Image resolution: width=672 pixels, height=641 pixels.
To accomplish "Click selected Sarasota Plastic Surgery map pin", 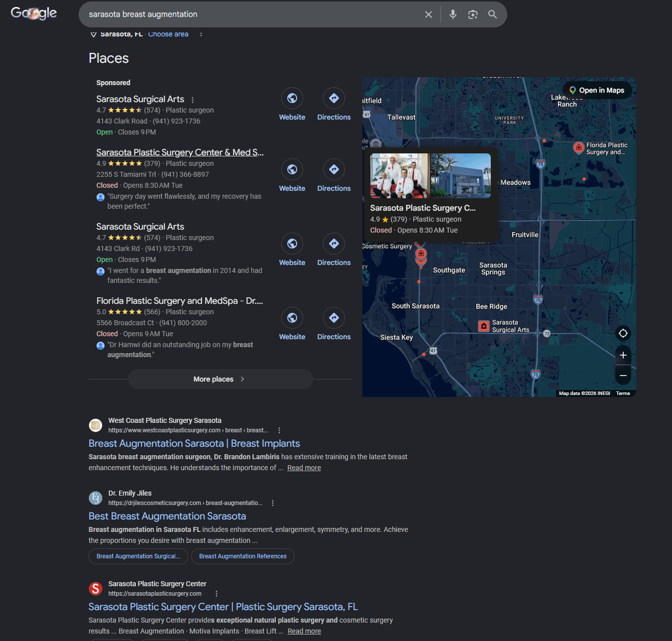I will click(421, 255).
